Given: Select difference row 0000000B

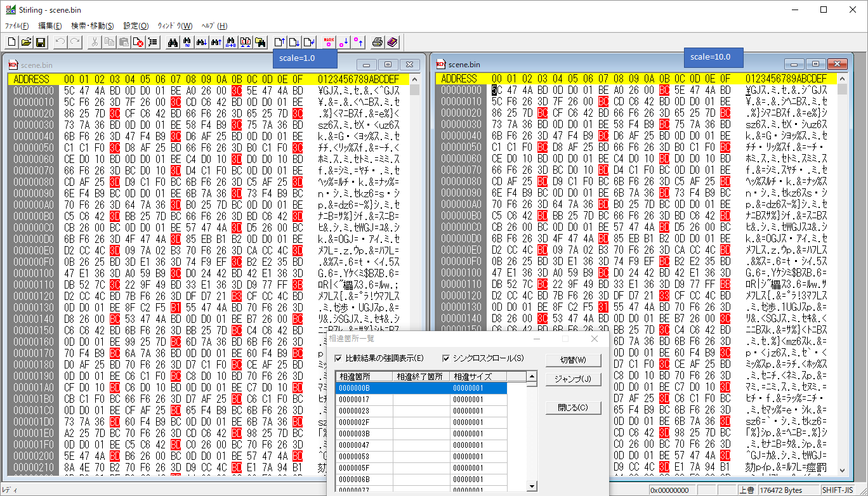Looking at the screenshot, I should pyautogui.click(x=421, y=388).
